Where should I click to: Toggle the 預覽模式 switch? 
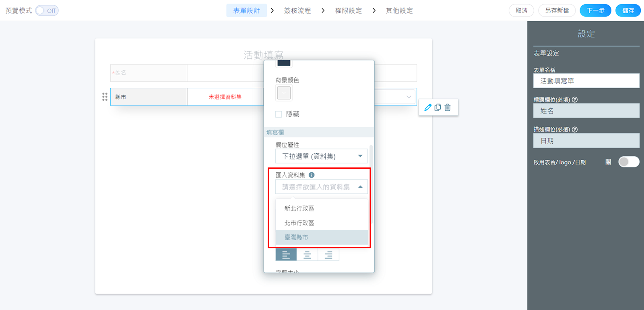(47, 10)
